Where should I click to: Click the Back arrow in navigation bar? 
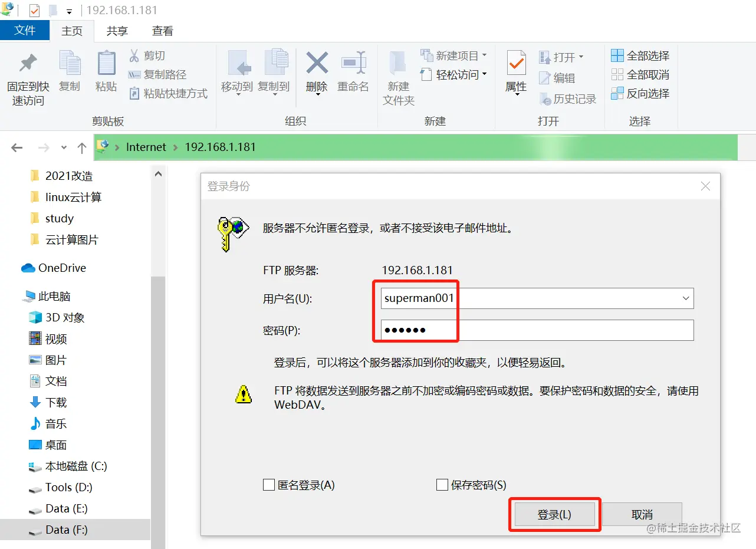coord(17,147)
